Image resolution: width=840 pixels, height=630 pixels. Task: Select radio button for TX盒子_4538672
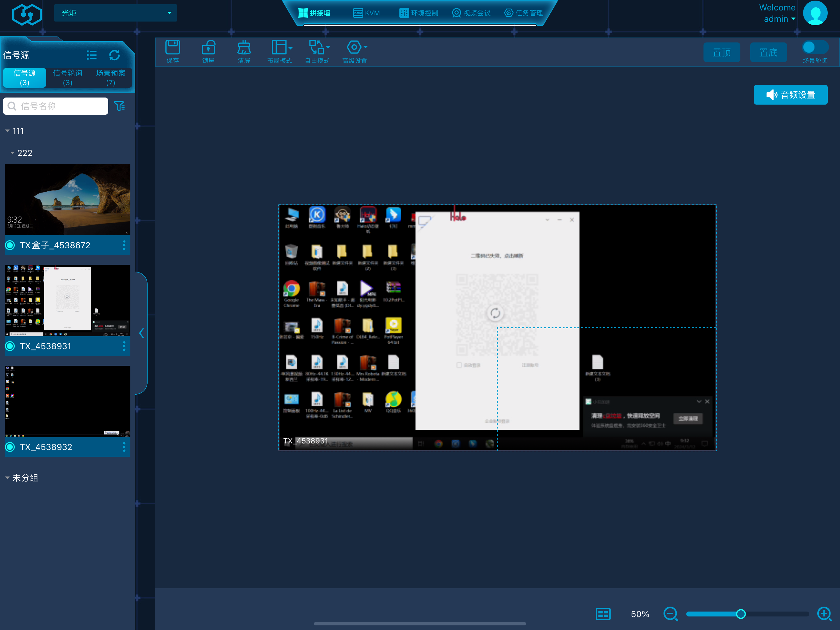click(x=10, y=245)
